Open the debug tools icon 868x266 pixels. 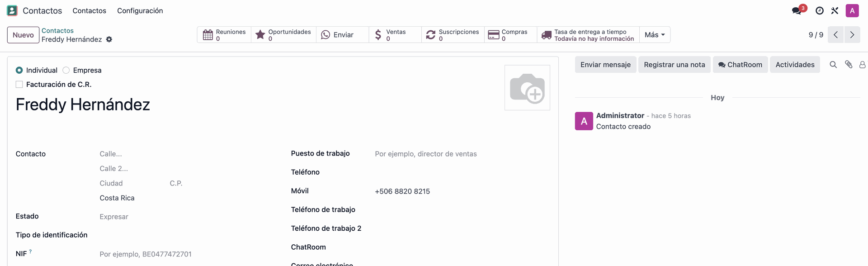(835, 10)
